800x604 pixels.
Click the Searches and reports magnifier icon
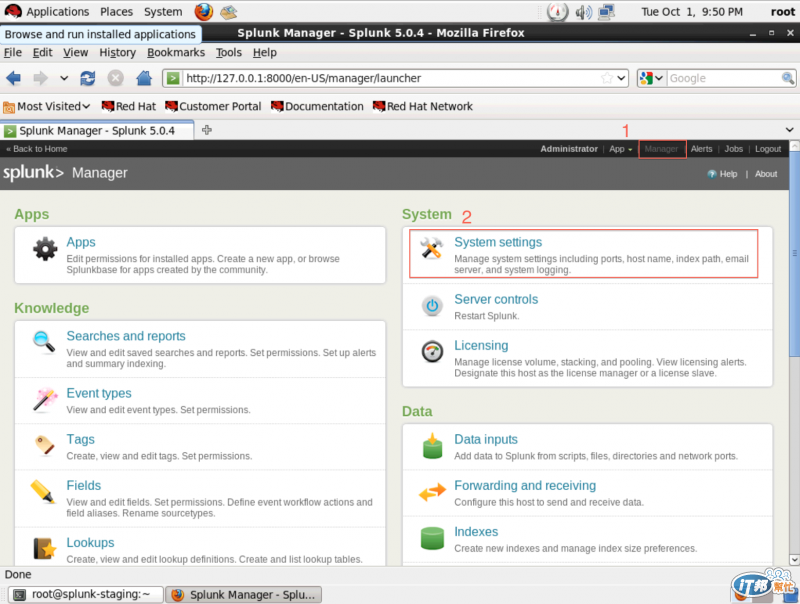44,342
